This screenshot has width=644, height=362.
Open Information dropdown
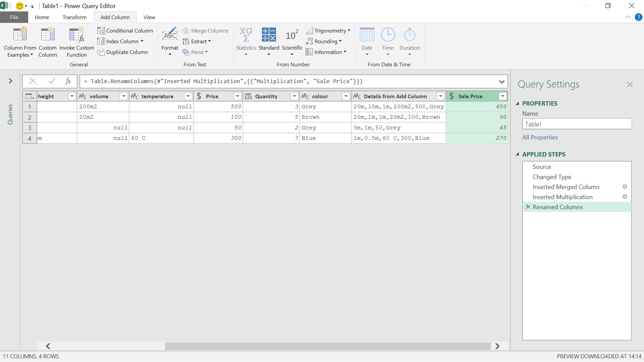click(326, 52)
